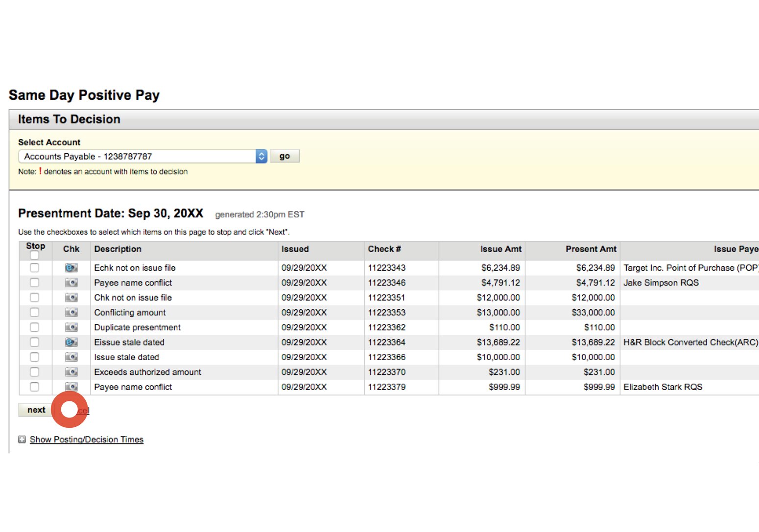Check the Stop header checkbox to select all
This screenshot has width=759, height=532.
click(x=34, y=255)
